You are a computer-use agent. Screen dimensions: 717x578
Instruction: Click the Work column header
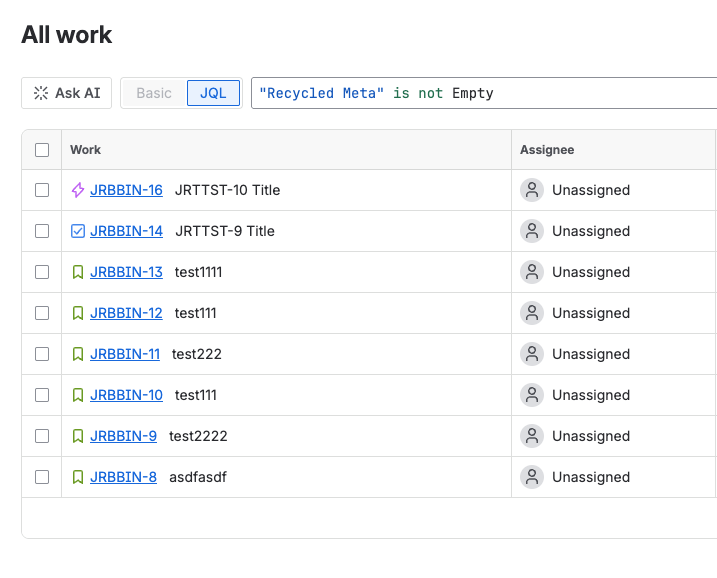(86, 150)
